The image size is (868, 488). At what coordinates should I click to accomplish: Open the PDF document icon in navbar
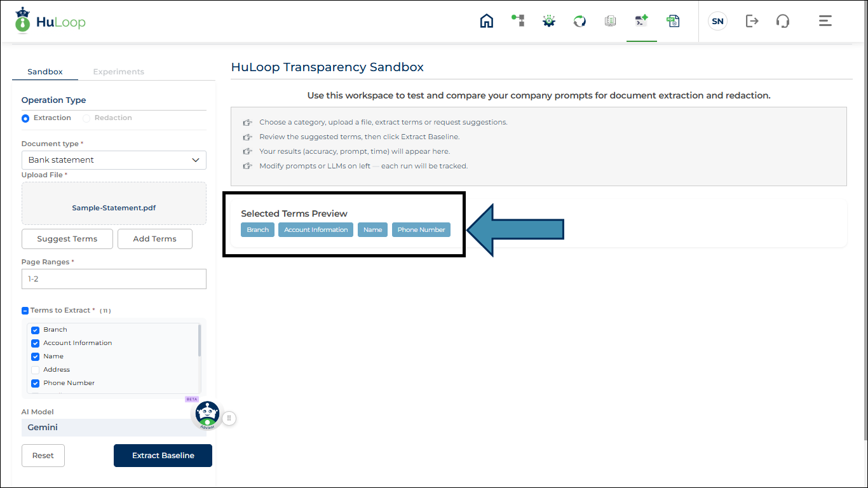673,21
